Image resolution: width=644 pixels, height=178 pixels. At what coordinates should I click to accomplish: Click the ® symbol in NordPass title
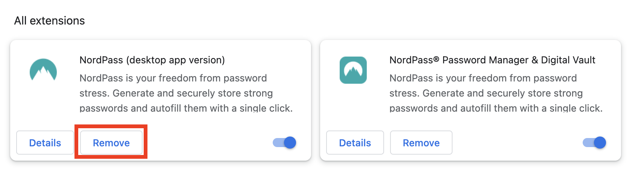coord(436,59)
